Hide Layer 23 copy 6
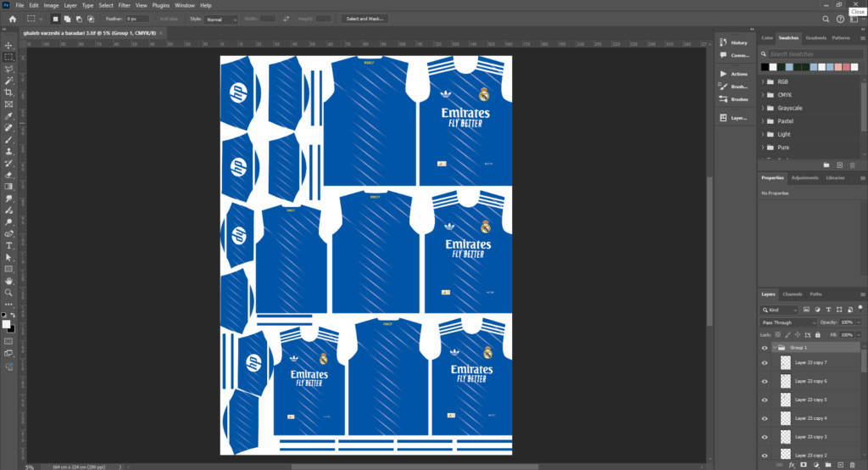Image resolution: width=868 pixels, height=470 pixels. click(x=765, y=381)
